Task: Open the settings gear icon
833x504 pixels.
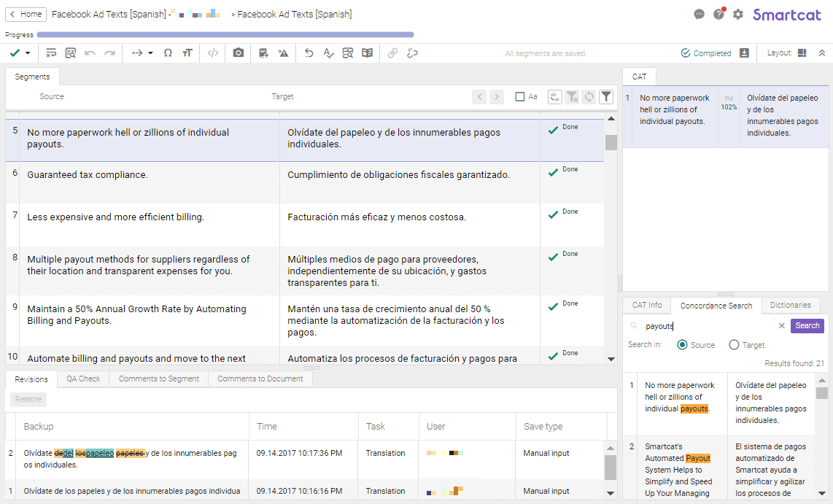Action: [738, 14]
